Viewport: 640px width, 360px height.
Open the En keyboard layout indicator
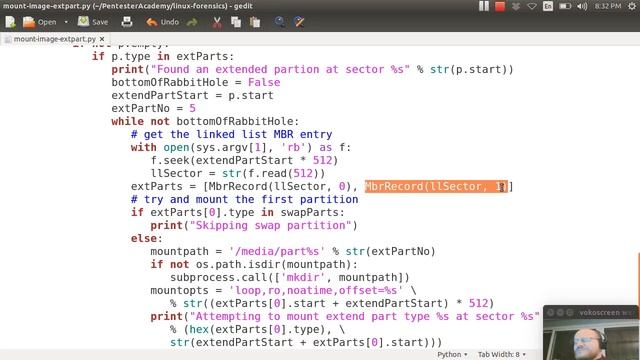[548, 6]
